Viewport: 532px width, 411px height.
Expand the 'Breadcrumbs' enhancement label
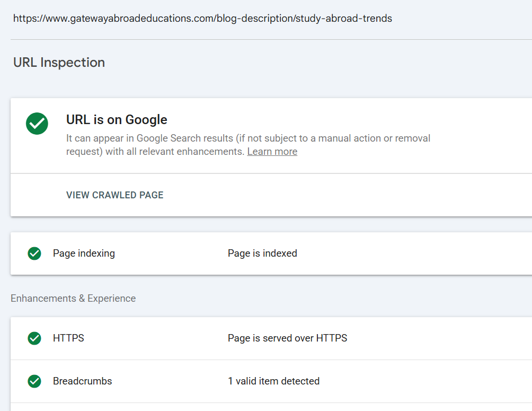point(82,381)
